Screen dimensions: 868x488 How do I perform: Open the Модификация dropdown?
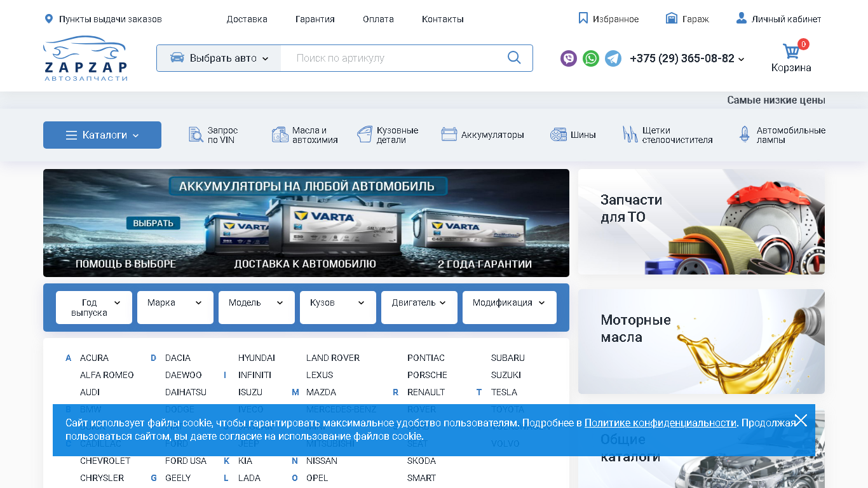510,308
